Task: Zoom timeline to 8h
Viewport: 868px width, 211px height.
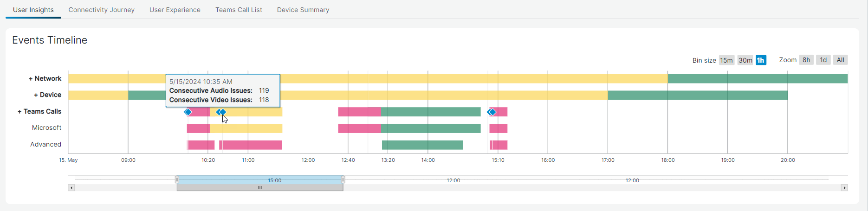Action: coord(806,60)
